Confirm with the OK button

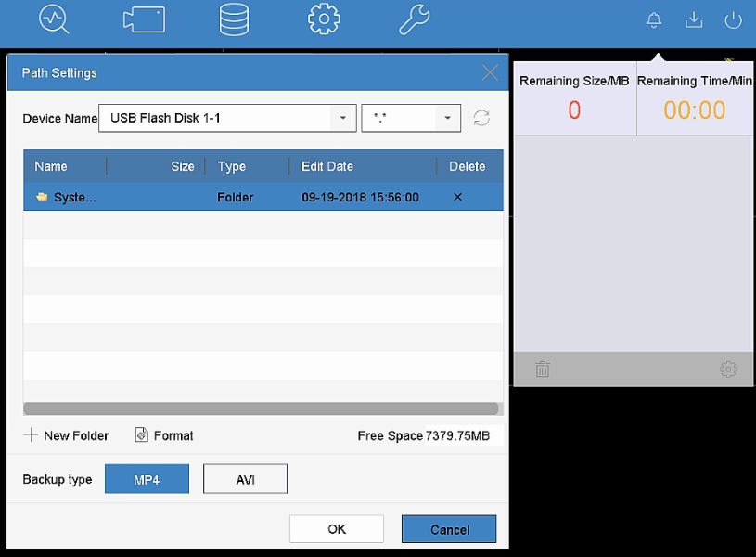[337, 529]
